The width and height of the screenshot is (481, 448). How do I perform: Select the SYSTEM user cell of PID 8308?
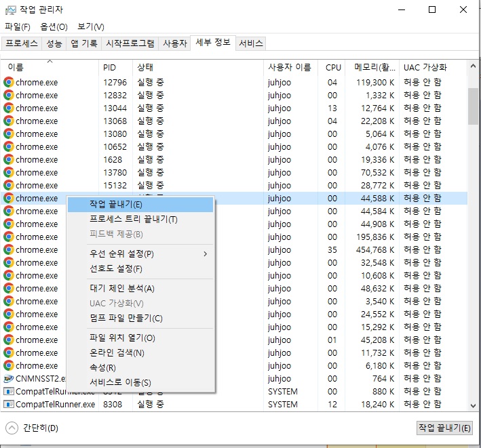(x=283, y=404)
